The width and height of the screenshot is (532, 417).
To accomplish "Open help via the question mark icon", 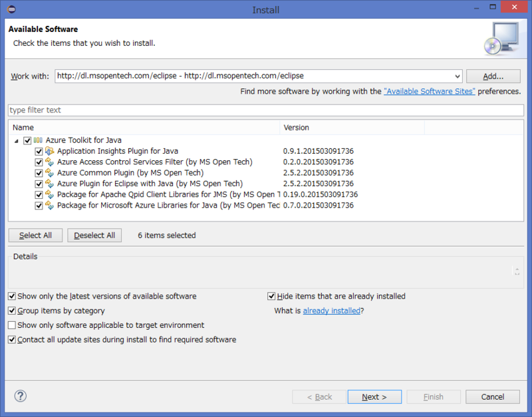I will tap(21, 396).
